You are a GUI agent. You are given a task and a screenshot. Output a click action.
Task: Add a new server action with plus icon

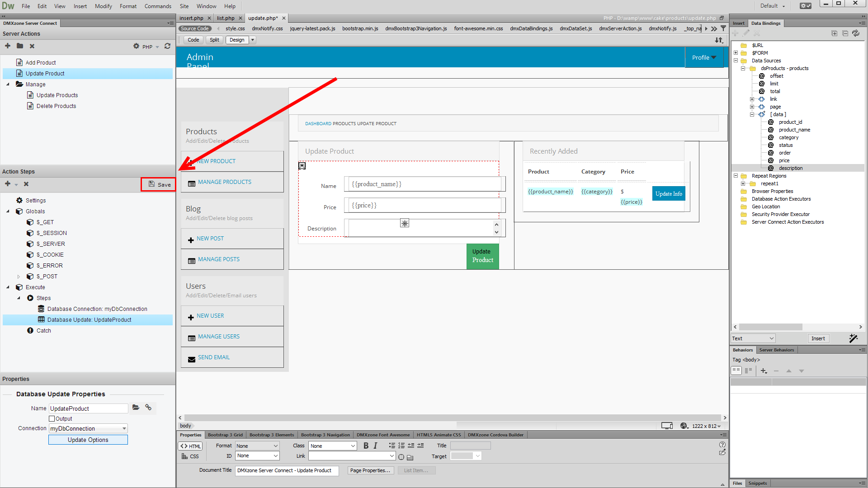click(8, 46)
